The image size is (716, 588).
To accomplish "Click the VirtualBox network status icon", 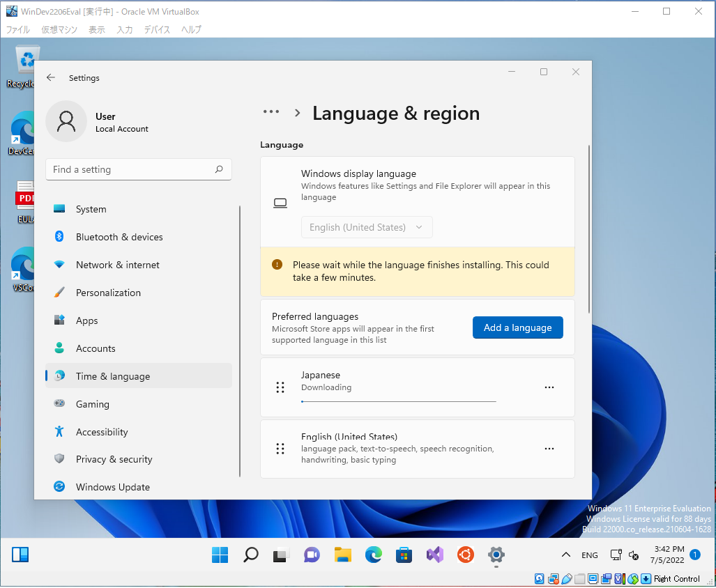I will [x=554, y=579].
